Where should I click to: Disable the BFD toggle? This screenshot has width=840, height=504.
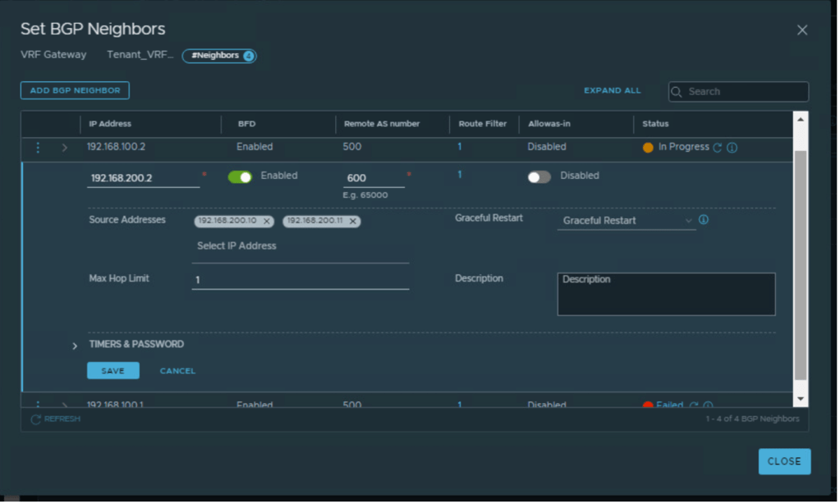[240, 176]
